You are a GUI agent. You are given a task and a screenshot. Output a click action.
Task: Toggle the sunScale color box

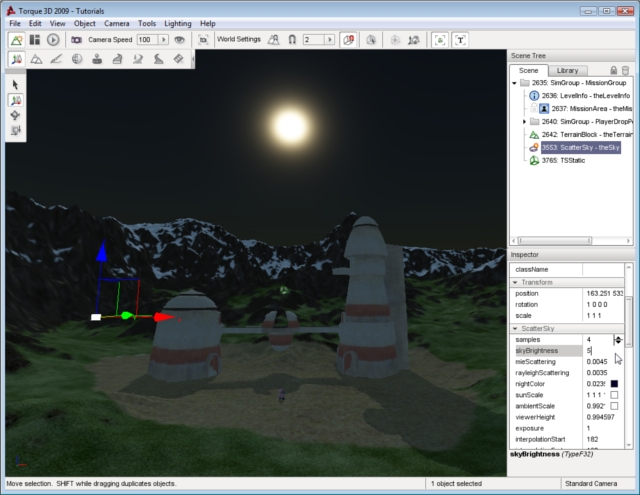614,395
